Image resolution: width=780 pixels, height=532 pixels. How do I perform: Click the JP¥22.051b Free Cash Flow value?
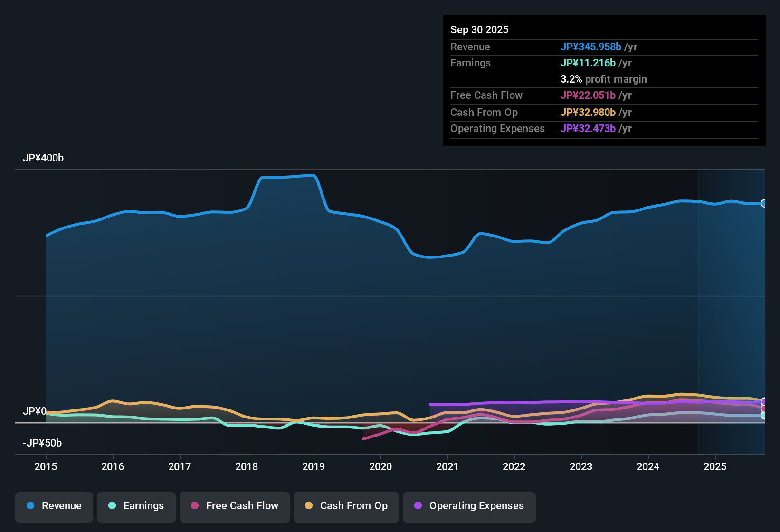point(588,95)
